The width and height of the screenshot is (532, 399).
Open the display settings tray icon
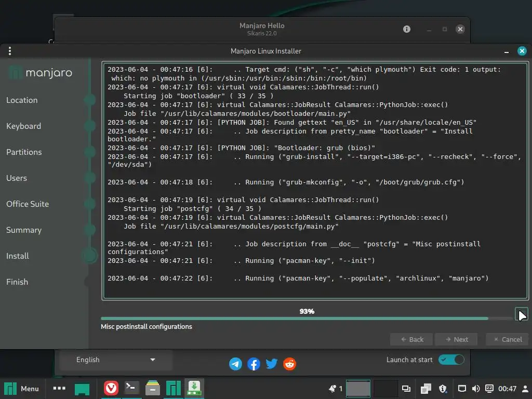tap(406, 389)
